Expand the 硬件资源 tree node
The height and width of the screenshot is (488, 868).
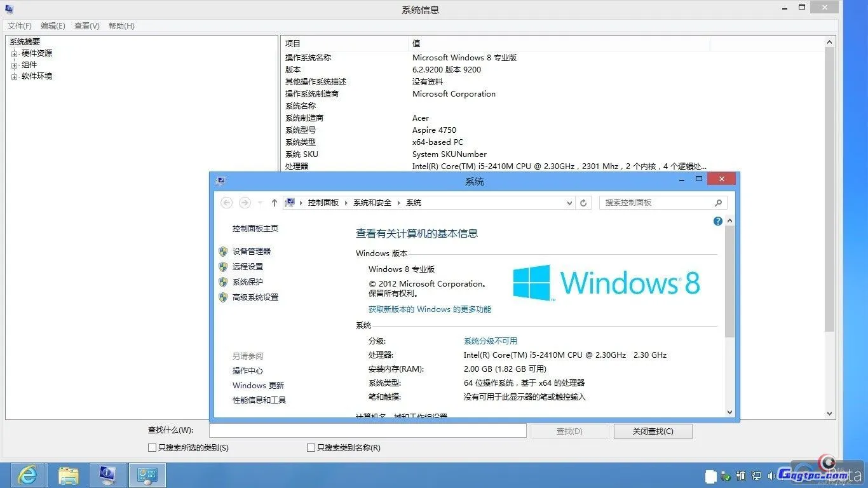[14, 53]
